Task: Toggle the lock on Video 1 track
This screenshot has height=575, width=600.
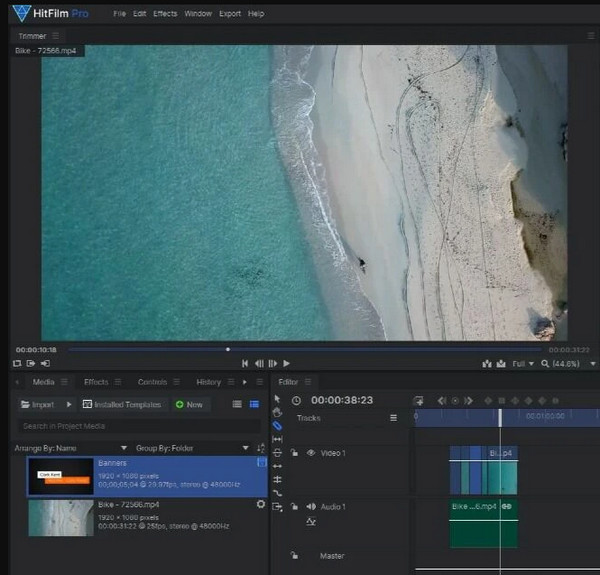Action: (x=294, y=453)
